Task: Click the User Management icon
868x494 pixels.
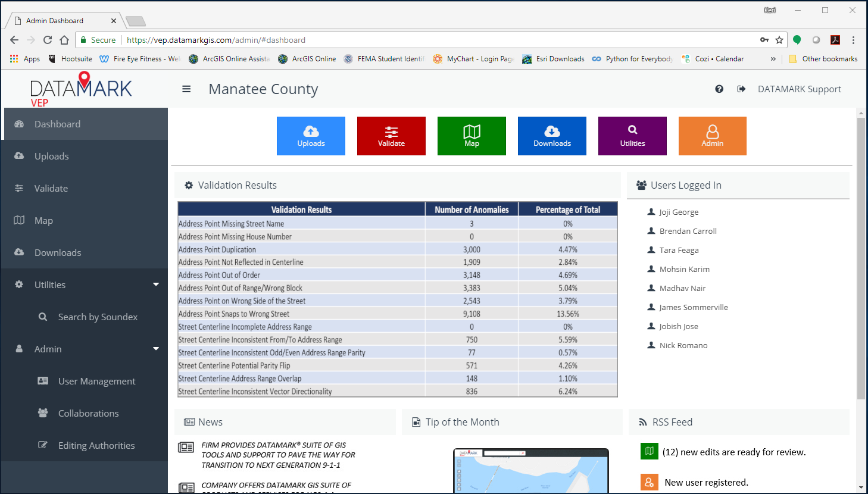Action: click(x=42, y=381)
